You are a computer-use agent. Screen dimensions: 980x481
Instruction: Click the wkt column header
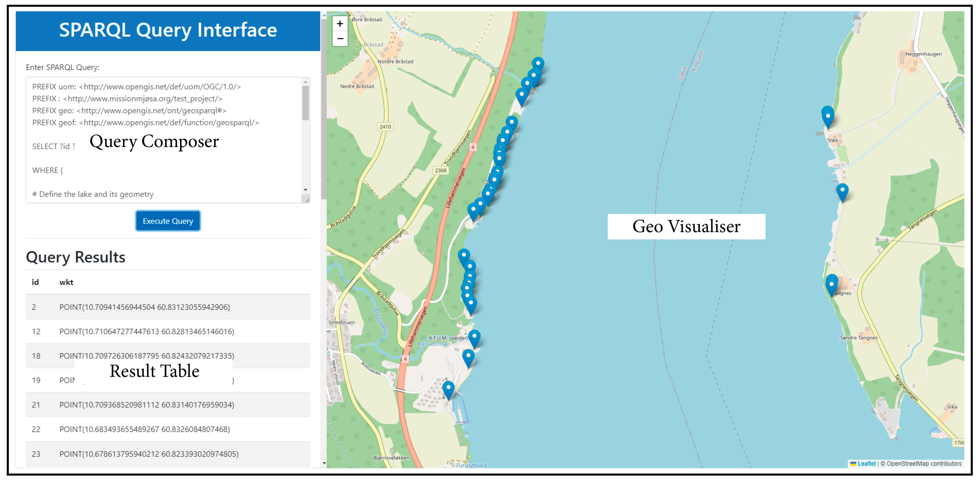pos(66,282)
